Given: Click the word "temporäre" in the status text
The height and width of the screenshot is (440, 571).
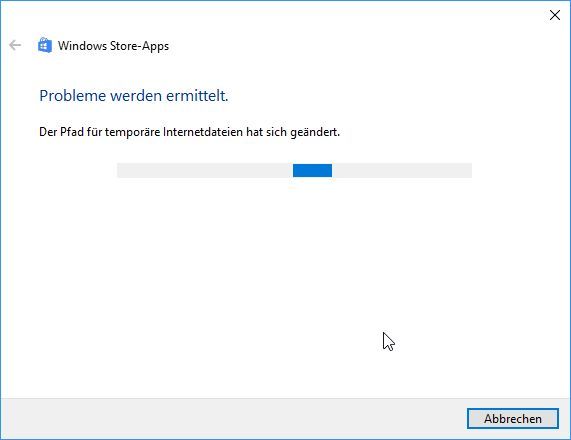Looking at the screenshot, I should (132, 133).
